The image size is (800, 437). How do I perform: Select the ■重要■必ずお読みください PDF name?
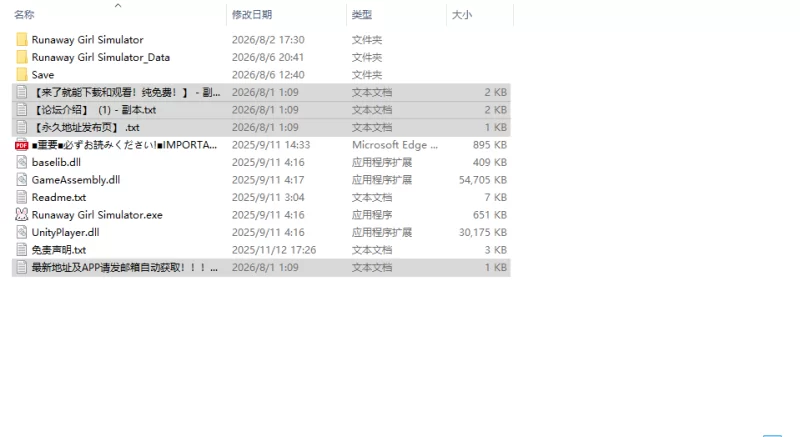(124, 145)
